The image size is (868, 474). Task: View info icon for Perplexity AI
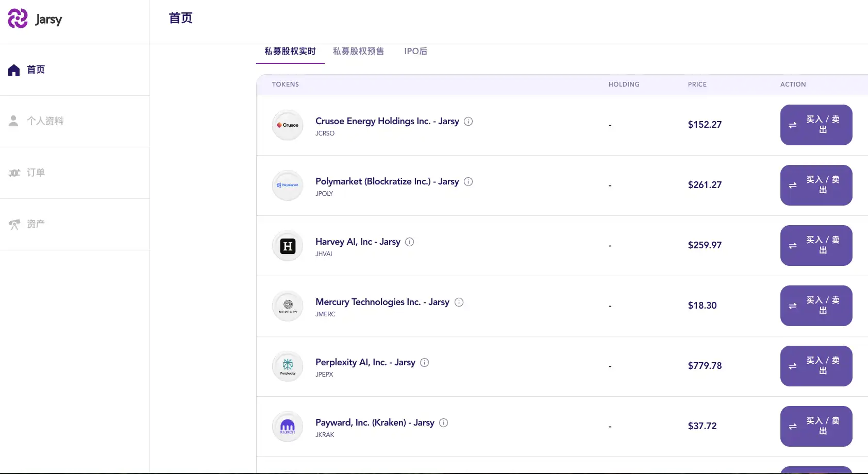click(424, 363)
